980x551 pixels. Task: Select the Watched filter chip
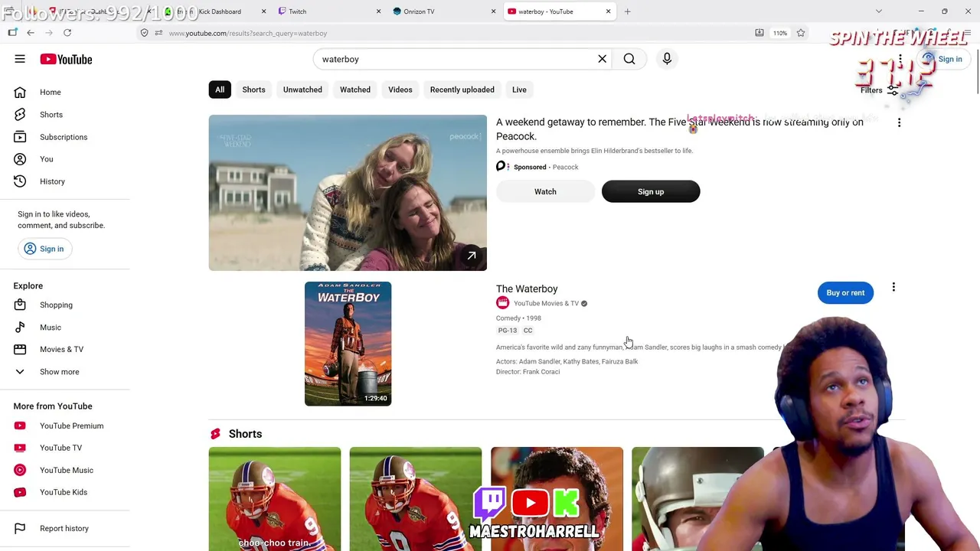tap(355, 90)
